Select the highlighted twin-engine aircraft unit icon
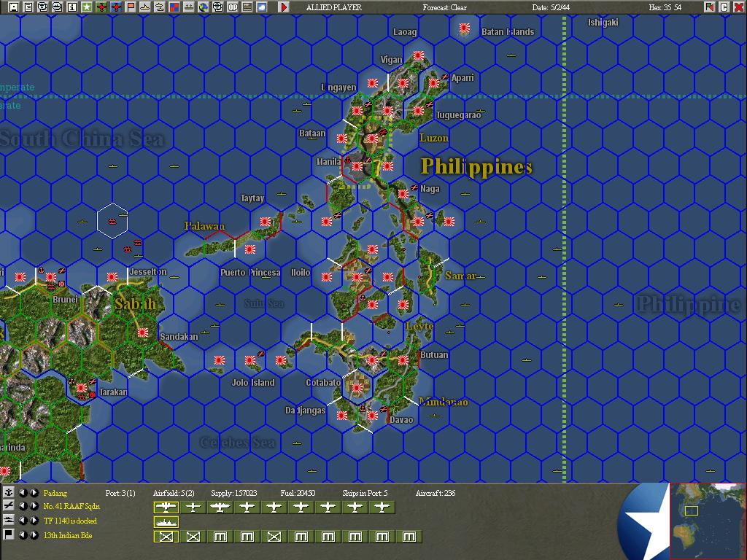The height and width of the screenshot is (560, 747). tap(166, 507)
